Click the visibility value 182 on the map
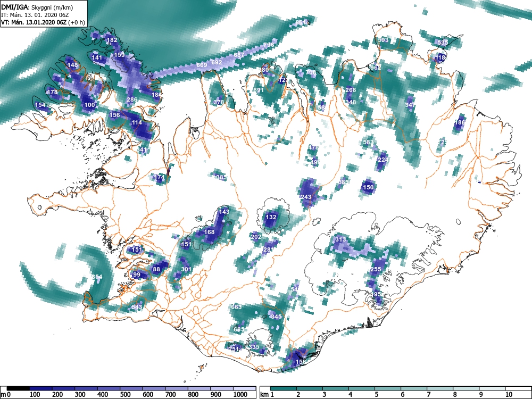532x399 pixels. pos(112,40)
